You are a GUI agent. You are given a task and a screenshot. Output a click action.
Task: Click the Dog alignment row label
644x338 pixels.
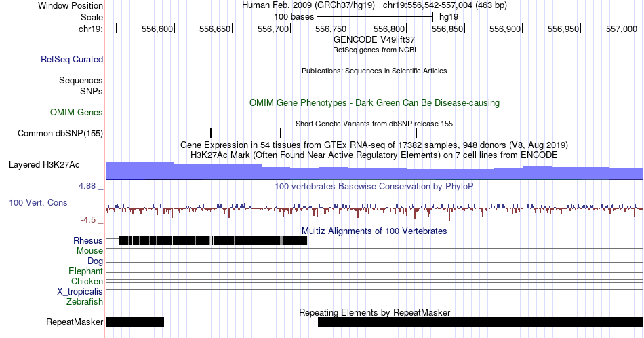click(x=95, y=261)
